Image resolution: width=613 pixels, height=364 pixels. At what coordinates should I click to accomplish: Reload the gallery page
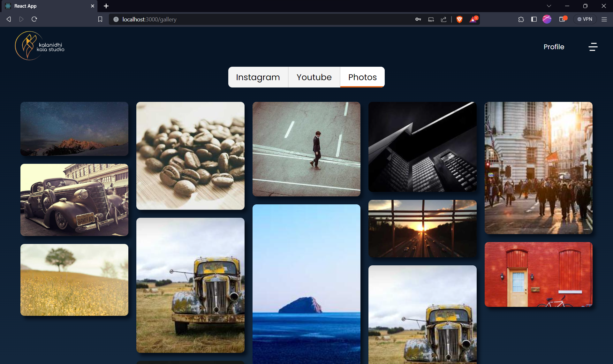point(34,19)
